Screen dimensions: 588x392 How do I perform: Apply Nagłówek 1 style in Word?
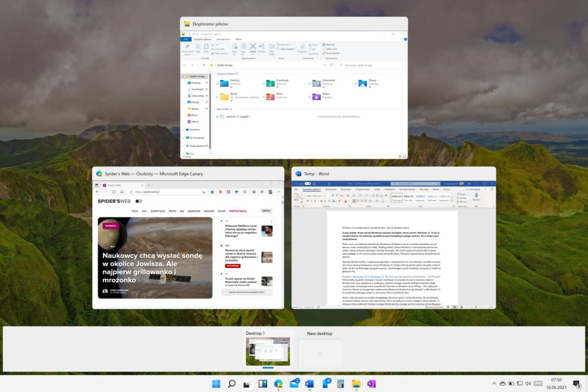tap(420, 197)
